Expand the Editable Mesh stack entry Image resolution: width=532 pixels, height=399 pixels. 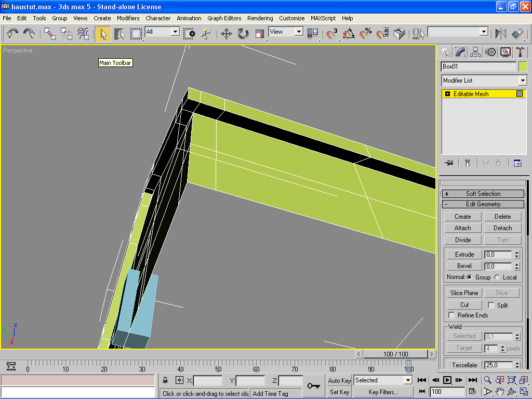click(x=447, y=94)
